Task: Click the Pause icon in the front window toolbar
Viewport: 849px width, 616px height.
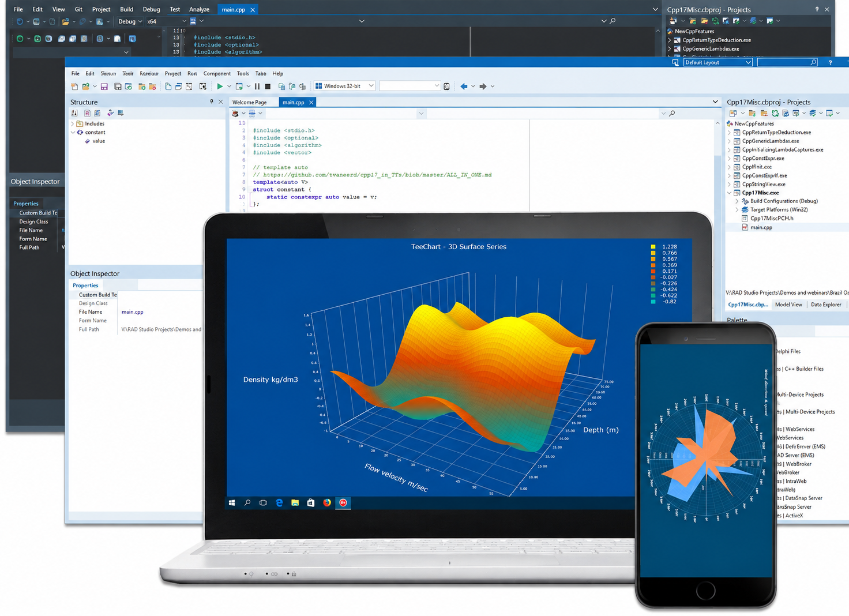Action: point(257,87)
